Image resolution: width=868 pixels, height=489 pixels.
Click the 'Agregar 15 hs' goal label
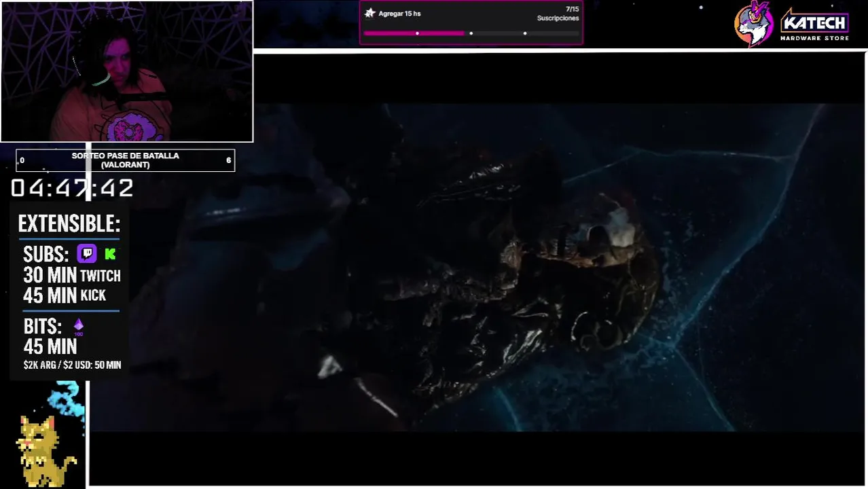tap(399, 14)
